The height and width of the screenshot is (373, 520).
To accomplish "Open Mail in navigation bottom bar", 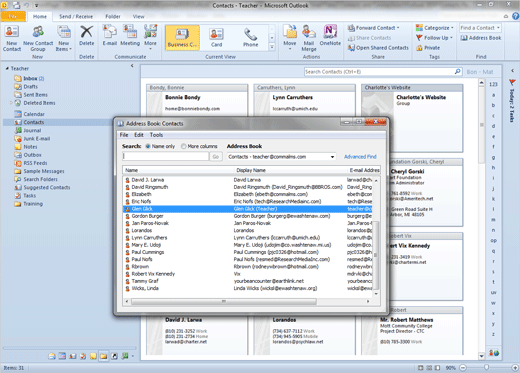I will (x=52, y=356).
